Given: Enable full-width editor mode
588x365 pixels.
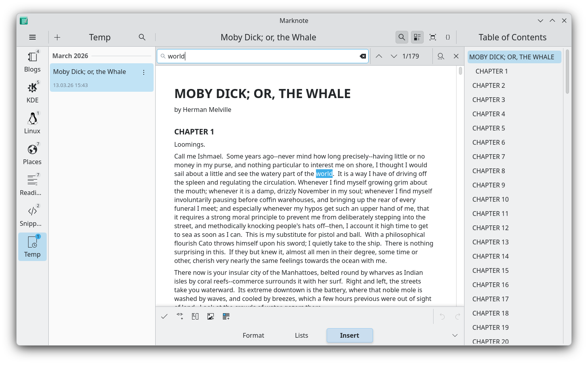Looking at the screenshot, I should [x=432, y=37].
